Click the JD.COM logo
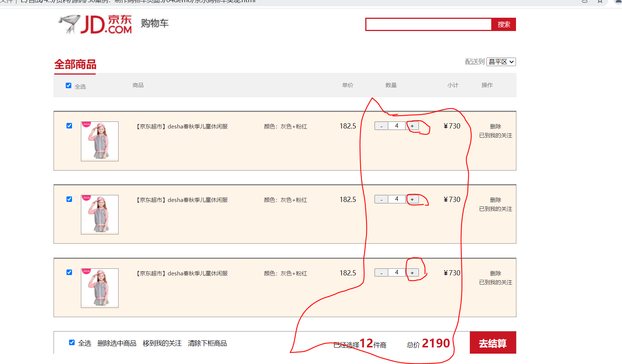The image size is (622, 364). (95, 24)
